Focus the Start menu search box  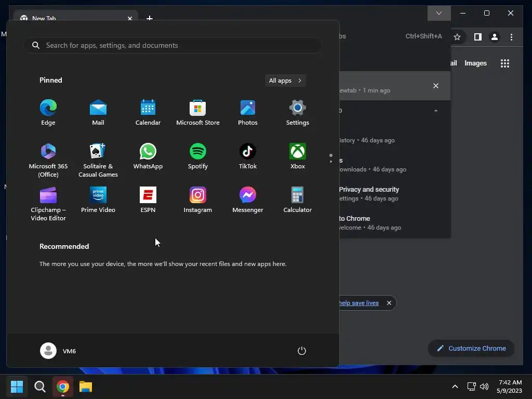172,45
